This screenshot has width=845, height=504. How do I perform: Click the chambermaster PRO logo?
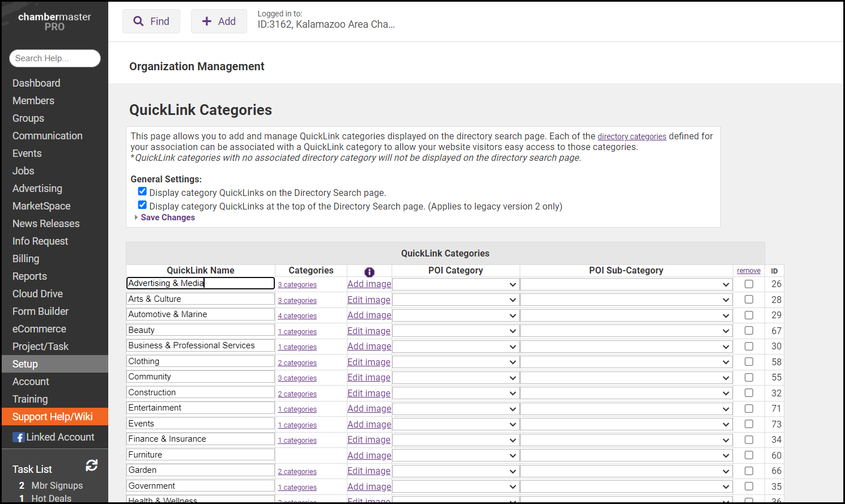(x=54, y=22)
